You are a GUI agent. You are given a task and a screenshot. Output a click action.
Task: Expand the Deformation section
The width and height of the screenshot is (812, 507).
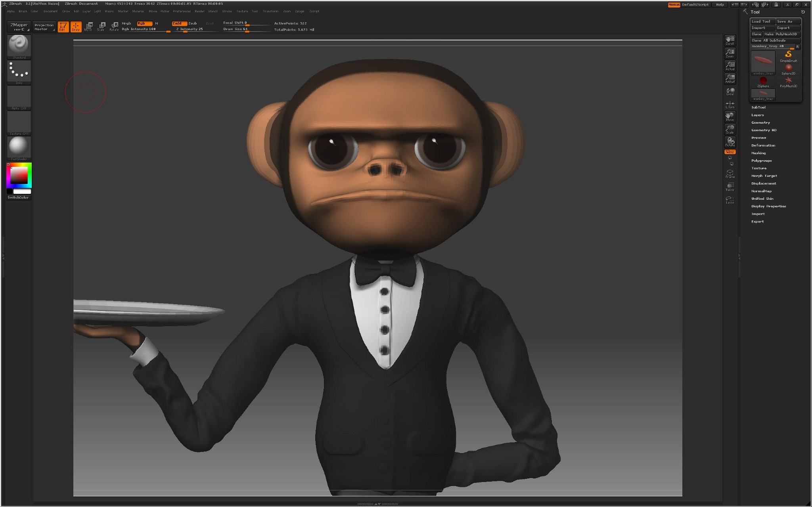click(x=763, y=145)
